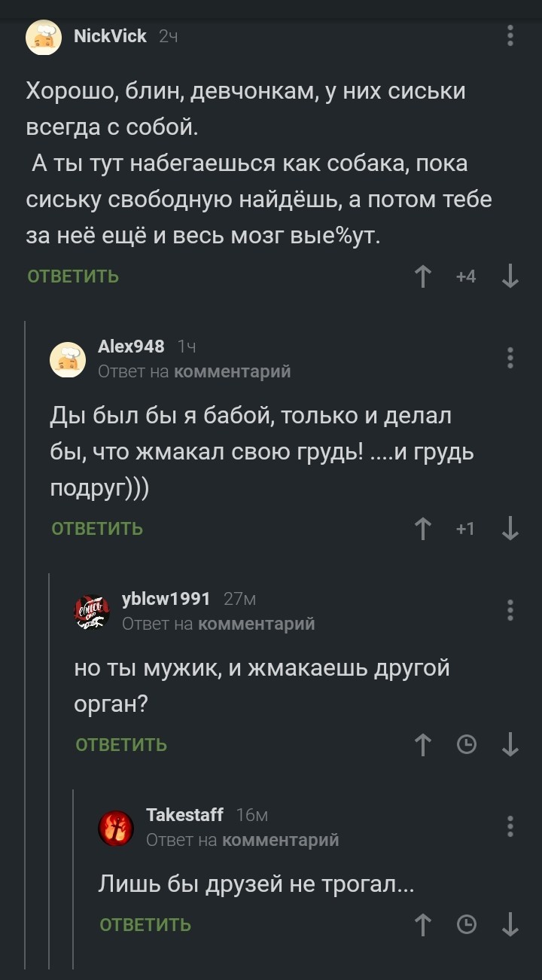Open three-dot menu on NickVick's comment

[x=510, y=35]
